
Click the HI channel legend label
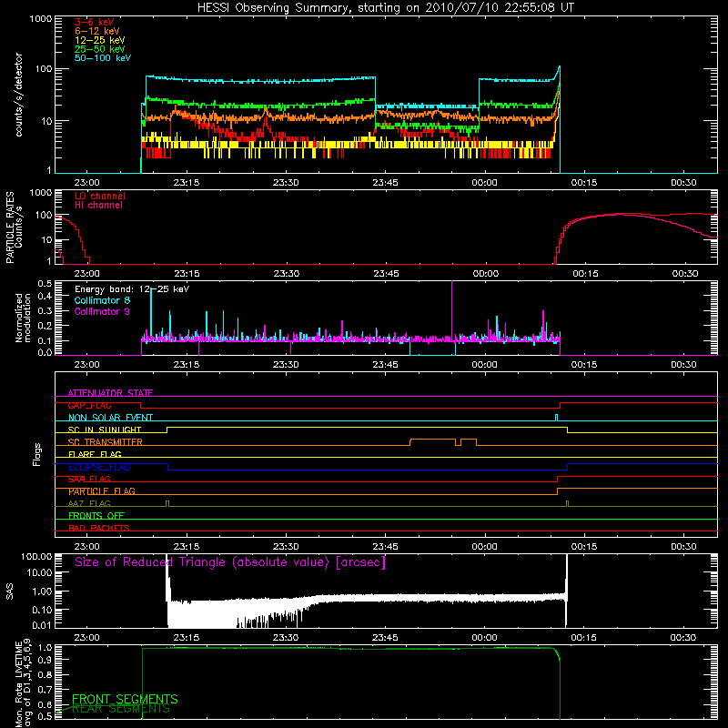(x=99, y=206)
